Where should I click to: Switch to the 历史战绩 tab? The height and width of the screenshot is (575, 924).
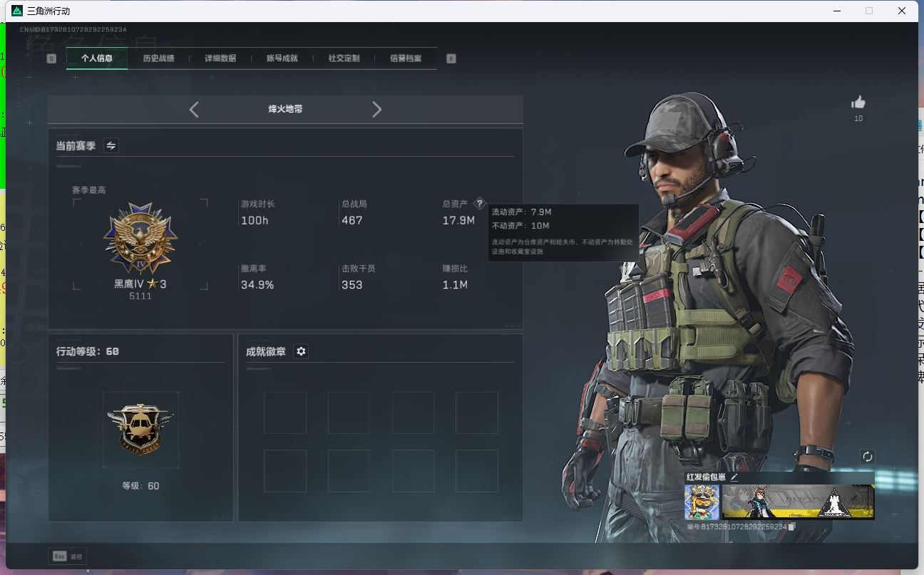pos(158,58)
